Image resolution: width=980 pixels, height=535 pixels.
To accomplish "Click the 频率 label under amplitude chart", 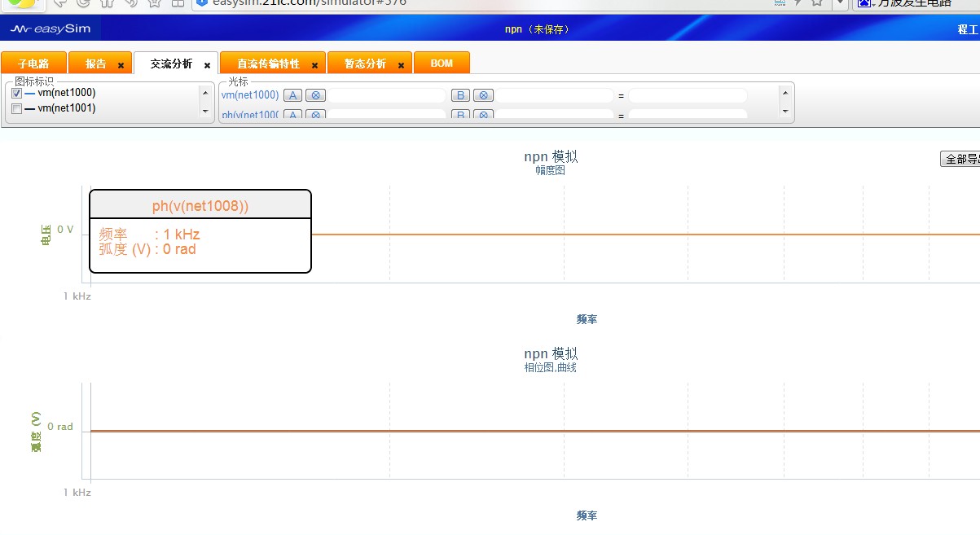I will tap(587, 319).
